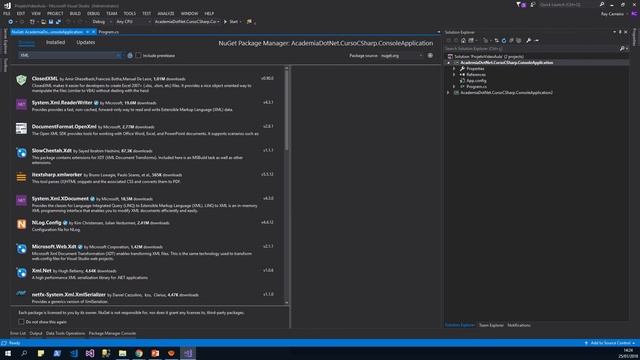Open the DEBUG menu
This screenshot has width=640, height=360.
click(93, 13)
